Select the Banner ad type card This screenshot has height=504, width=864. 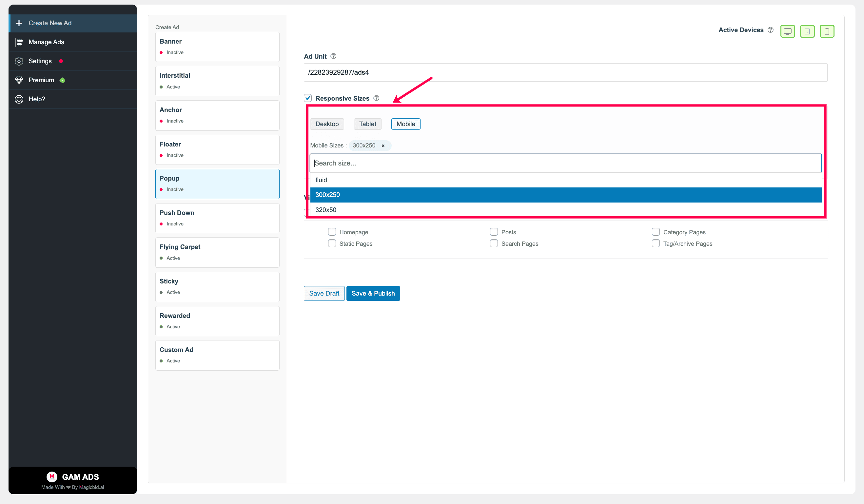pos(217,47)
